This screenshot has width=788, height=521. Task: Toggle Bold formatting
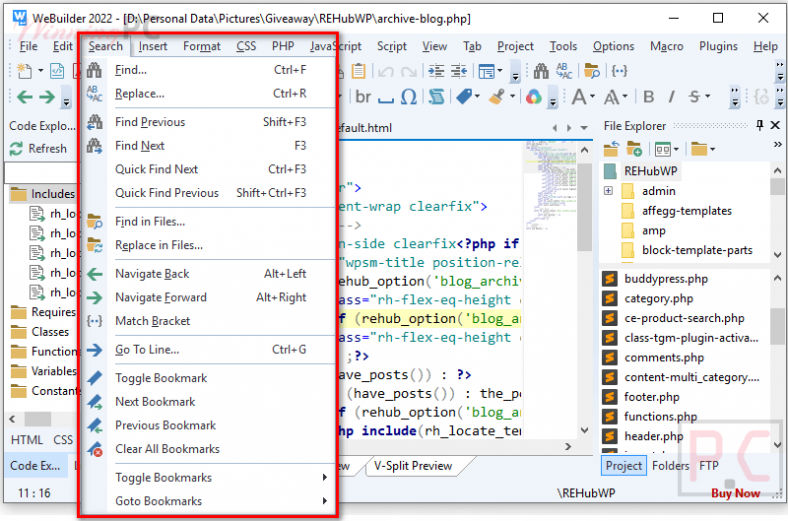coord(649,96)
